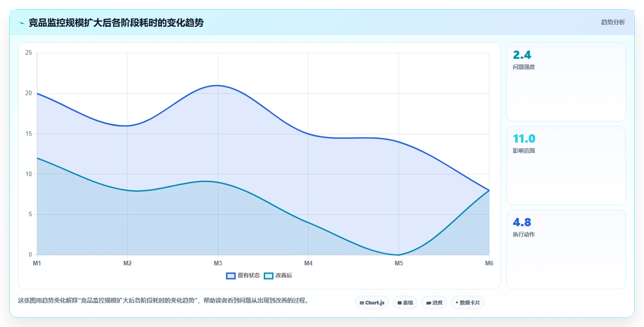Click the lightning icon beside the title
644x327 pixels.
click(x=22, y=23)
